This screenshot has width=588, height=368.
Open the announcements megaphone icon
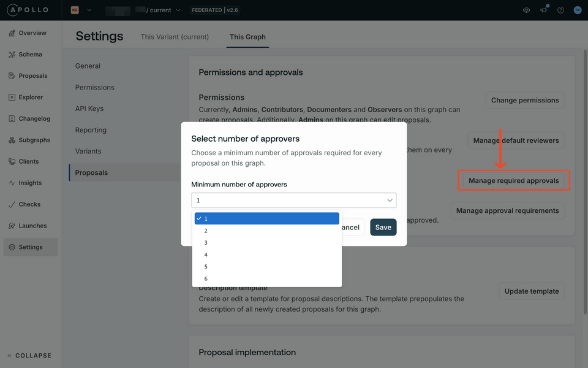click(x=543, y=10)
